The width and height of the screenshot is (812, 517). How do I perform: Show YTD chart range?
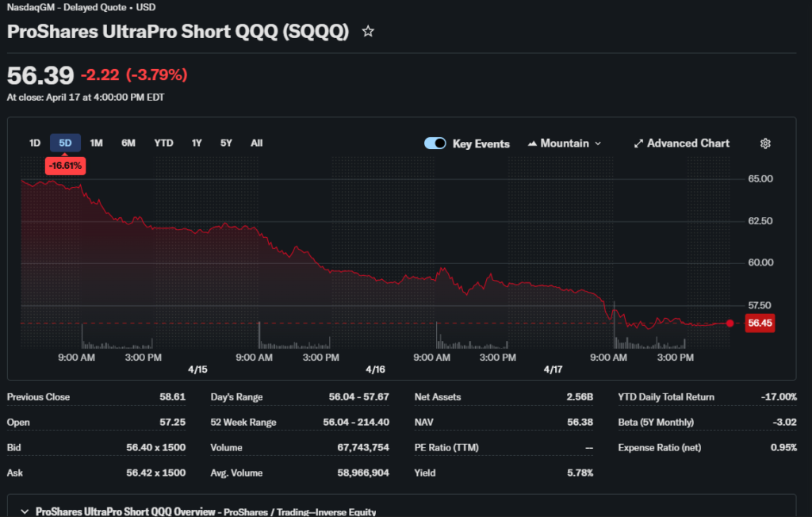(x=163, y=144)
